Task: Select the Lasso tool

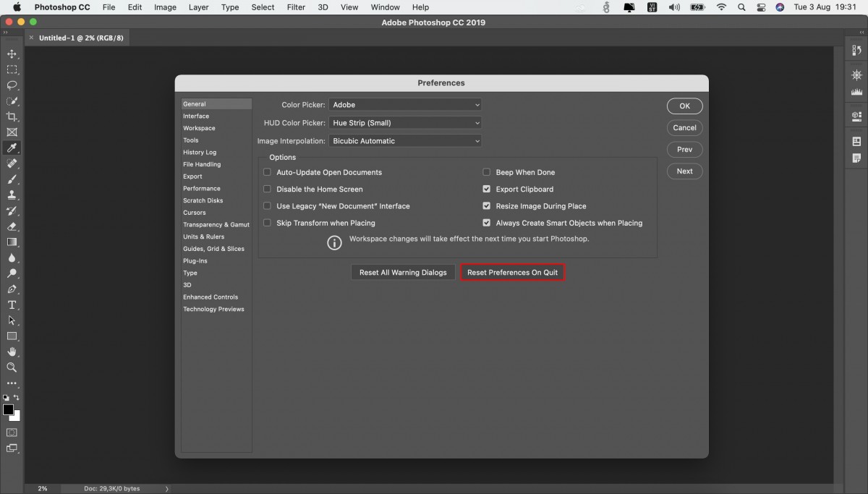Action: point(12,85)
